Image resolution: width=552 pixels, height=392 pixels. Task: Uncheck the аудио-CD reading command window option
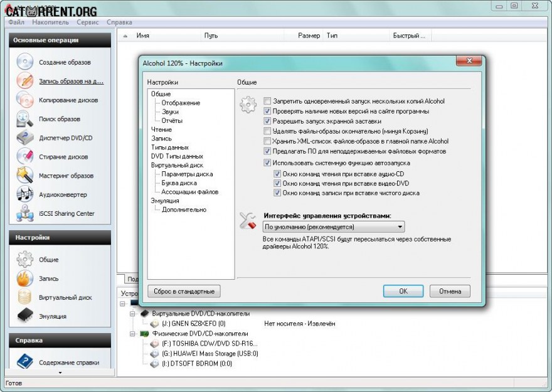[277, 174]
